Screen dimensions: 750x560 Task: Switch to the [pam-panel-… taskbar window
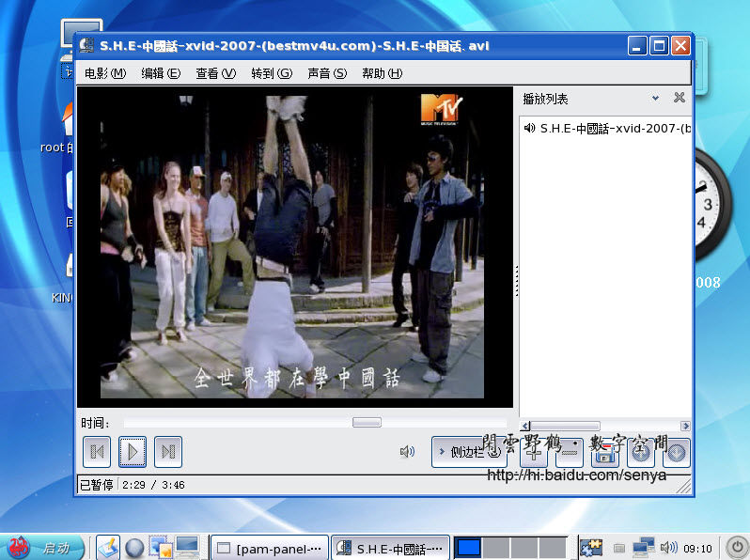(x=270, y=548)
